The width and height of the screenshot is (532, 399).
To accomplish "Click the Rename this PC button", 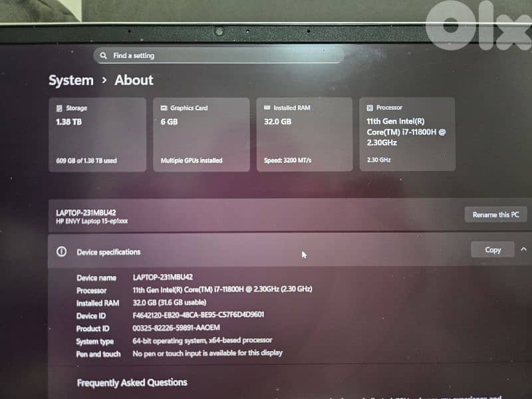I will click(495, 214).
